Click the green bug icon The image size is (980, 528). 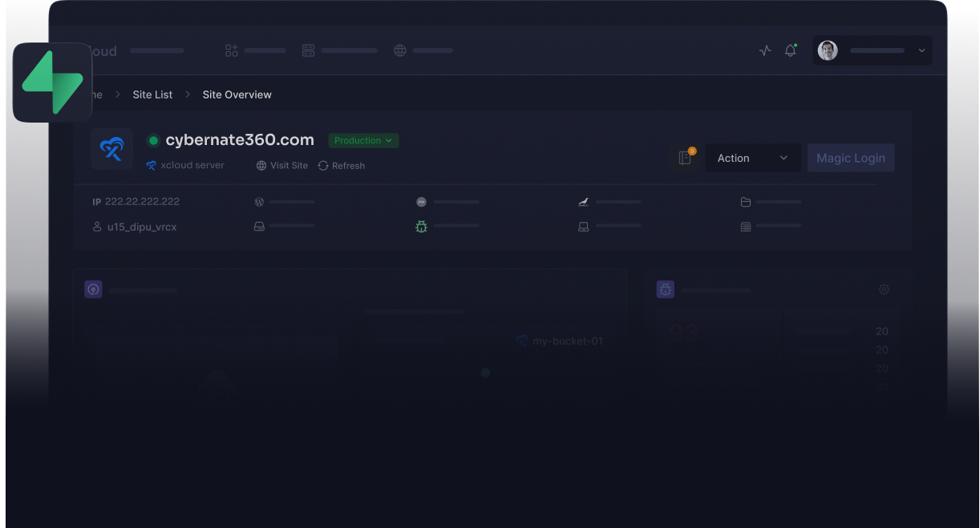coord(421,227)
